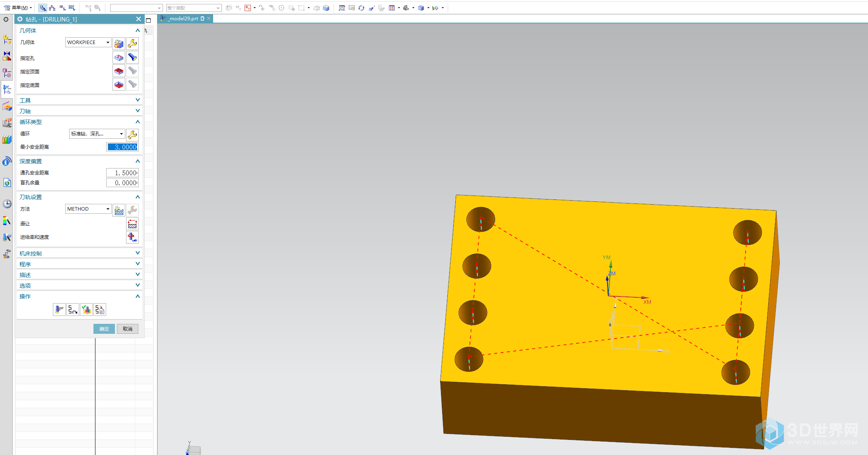
Task: Click the new geometry icon beside WORKPIECE
Action: point(119,43)
